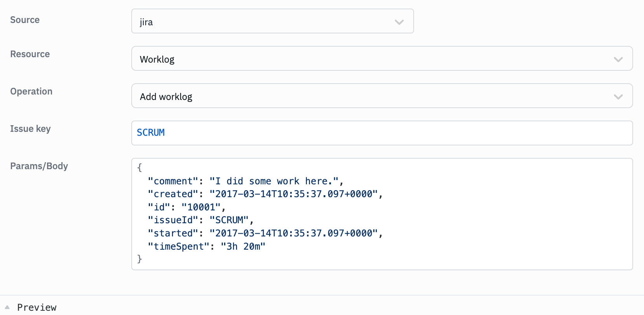Open the Resource dropdown showing Worklog
Screen dimensions: 644x315
pyautogui.click(x=382, y=58)
